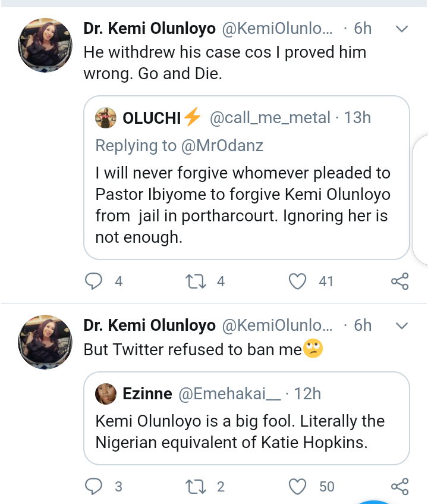Image resolution: width=428 pixels, height=504 pixels.
Task: Open OLUCHI's small profile picture
Action: (105, 118)
